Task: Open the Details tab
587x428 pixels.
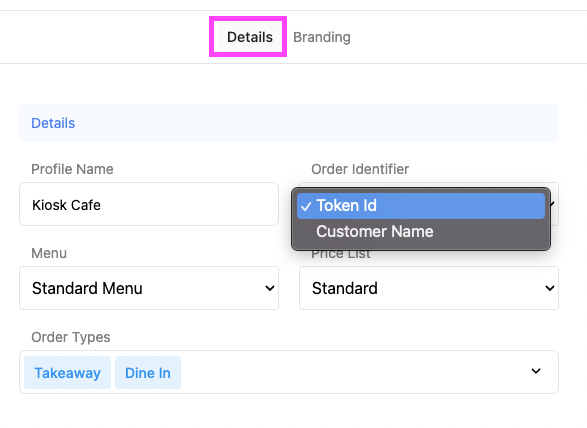Action: [x=250, y=37]
